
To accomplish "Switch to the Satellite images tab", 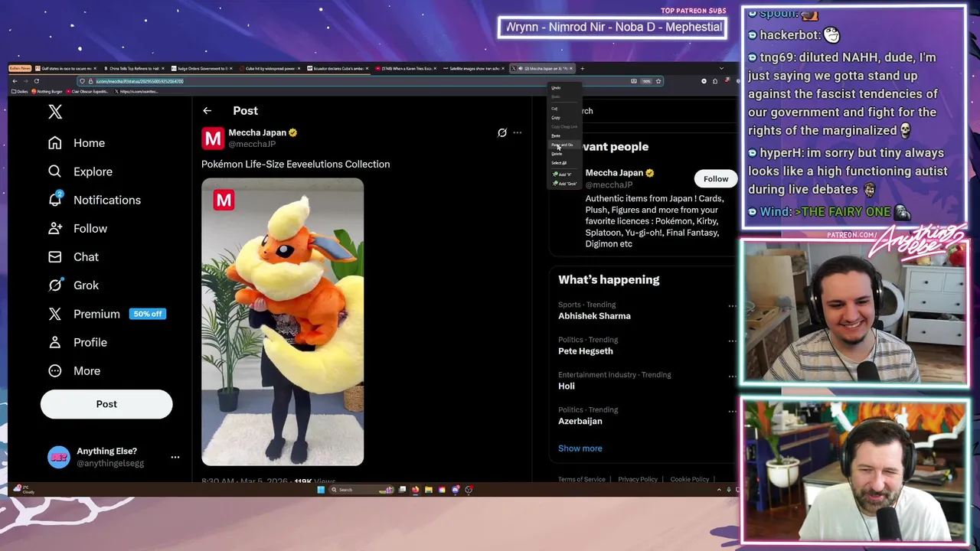I will point(473,68).
